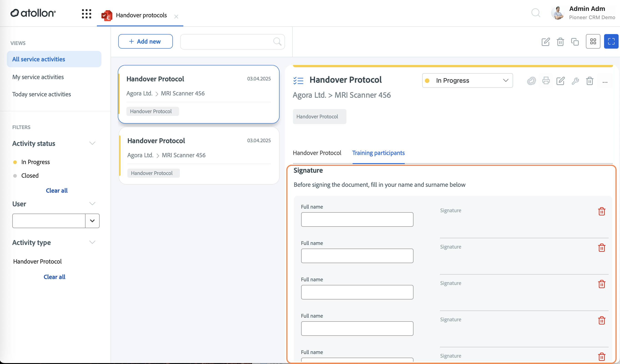Click the first Full name input field
This screenshot has height=364, width=620.
click(x=357, y=219)
